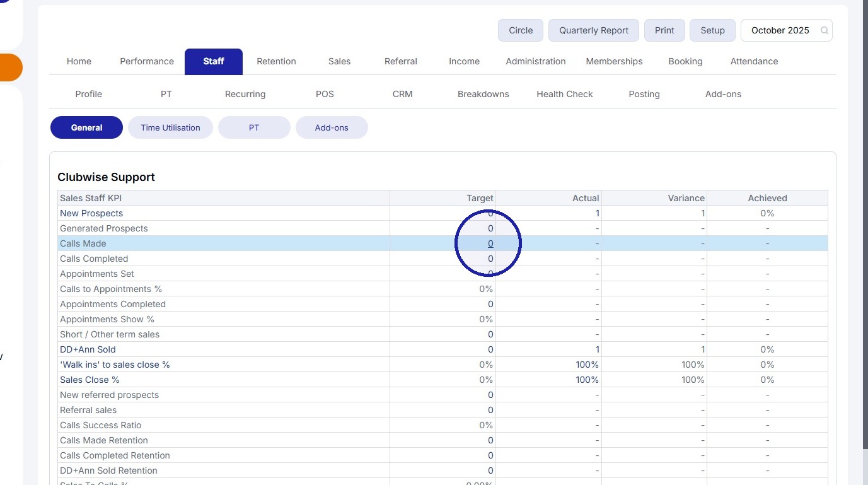Open the New Prospects KPI row

[443, 213]
